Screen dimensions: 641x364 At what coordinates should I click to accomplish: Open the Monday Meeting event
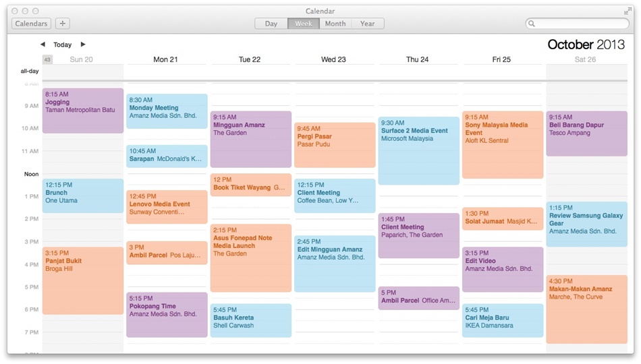167,111
